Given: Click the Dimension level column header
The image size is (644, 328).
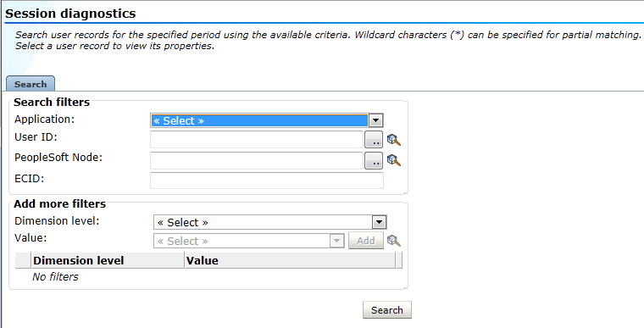Looking at the screenshot, I should point(108,260).
